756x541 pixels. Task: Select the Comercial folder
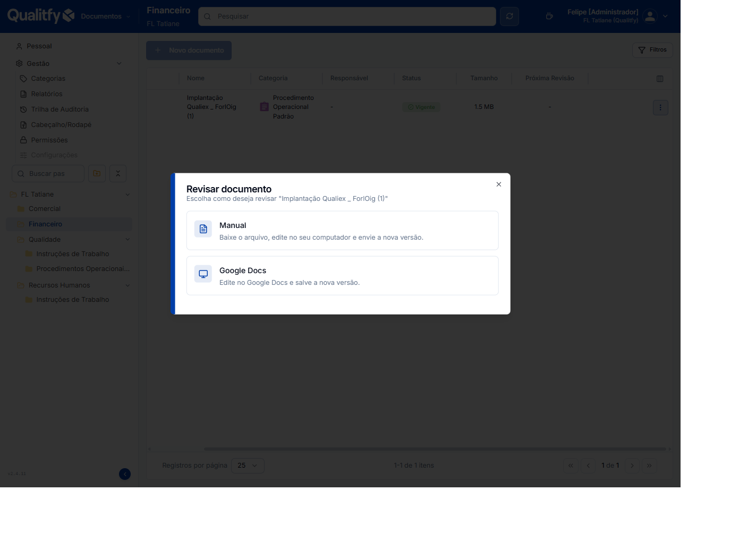45,209
